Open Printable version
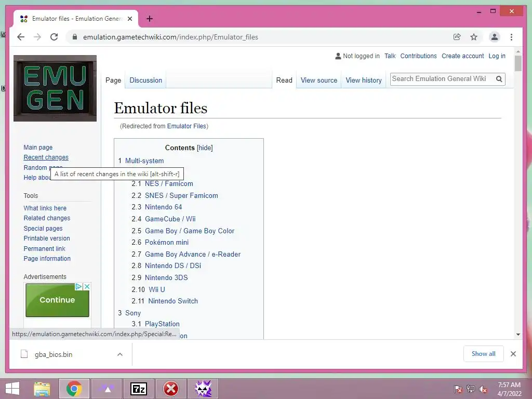 [x=46, y=238]
